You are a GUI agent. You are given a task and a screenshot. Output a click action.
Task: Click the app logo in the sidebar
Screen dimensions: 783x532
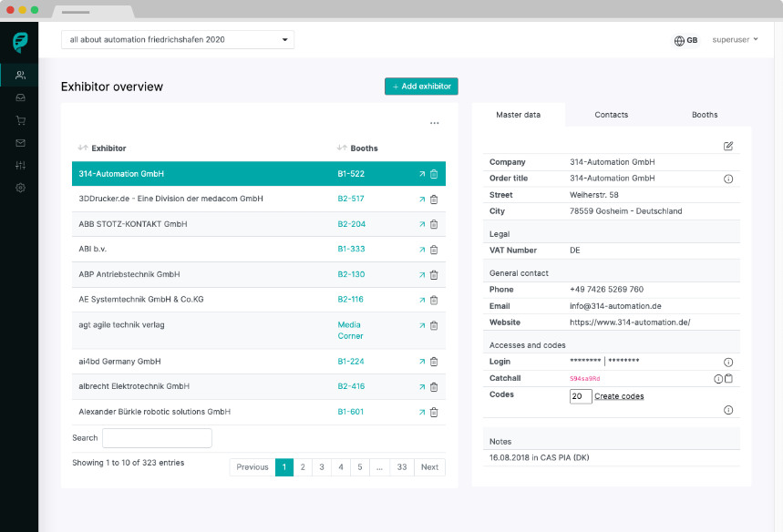coord(20,43)
